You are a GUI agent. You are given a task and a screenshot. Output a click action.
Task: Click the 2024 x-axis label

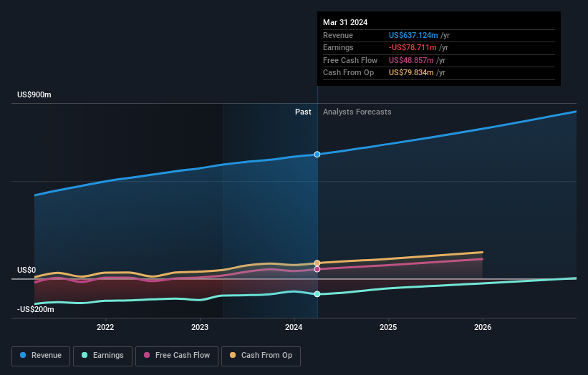(x=294, y=327)
